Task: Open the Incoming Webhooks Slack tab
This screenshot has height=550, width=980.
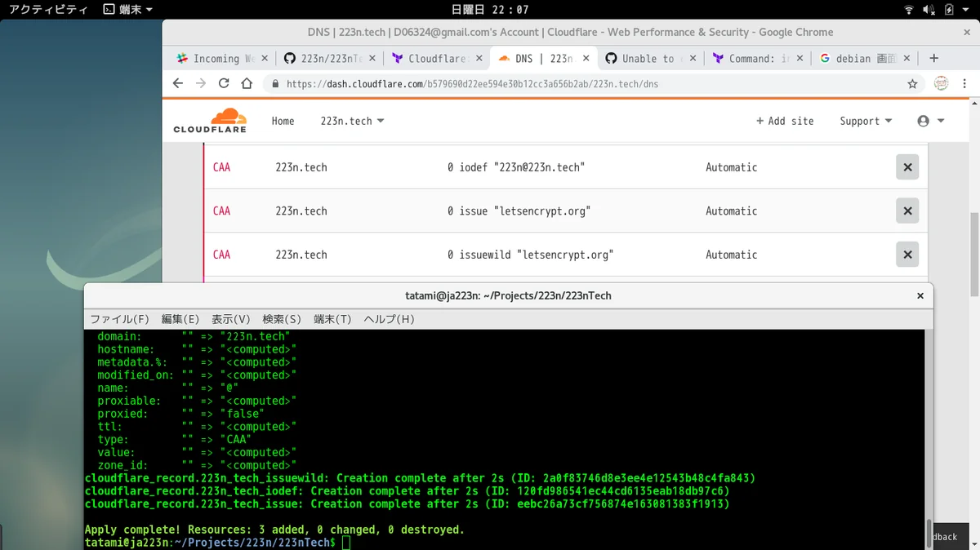Action: (215, 59)
